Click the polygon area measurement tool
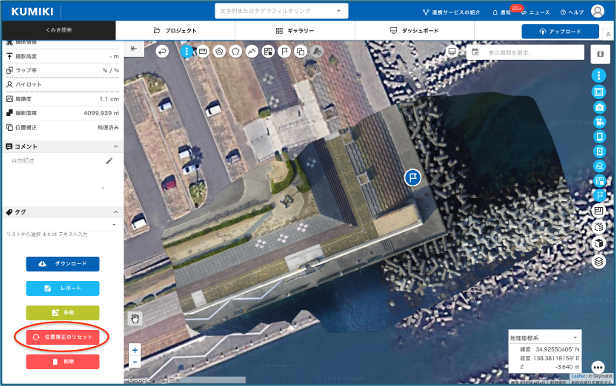Viewport: 616px width, 386px height. tap(235, 51)
